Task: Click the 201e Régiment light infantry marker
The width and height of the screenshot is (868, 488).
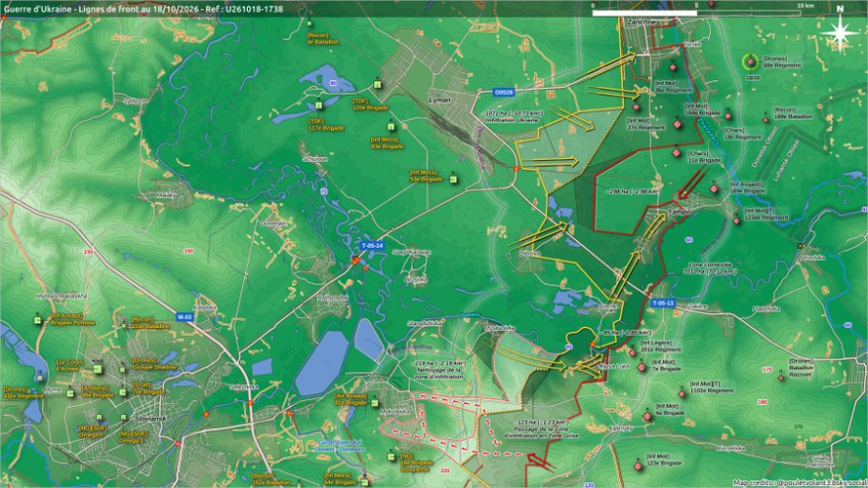Action: click(x=633, y=353)
